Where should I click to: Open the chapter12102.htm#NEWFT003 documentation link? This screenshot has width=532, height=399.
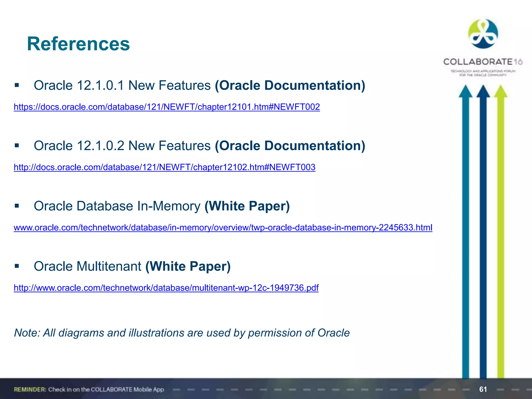(164, 167)
